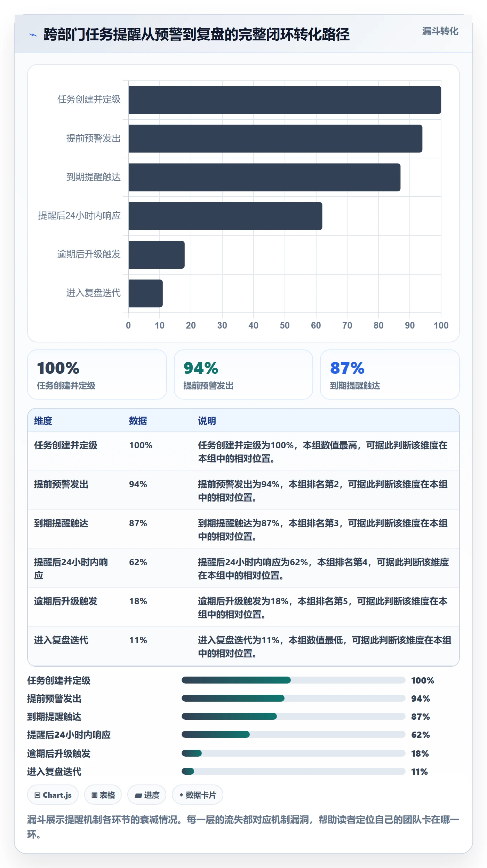The width and height of the screenshot is (487, 868).
Task: Select the 11% cell in the table
Action: pos(138,640)
